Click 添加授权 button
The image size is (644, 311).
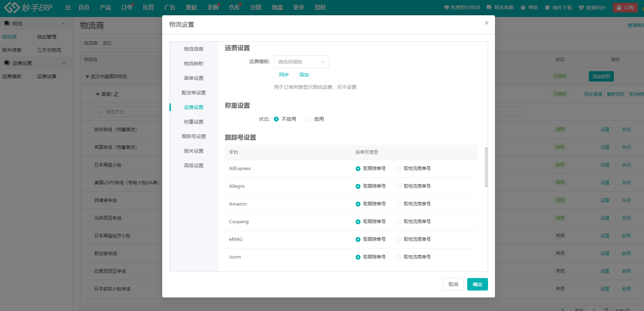tap(601, 76)
